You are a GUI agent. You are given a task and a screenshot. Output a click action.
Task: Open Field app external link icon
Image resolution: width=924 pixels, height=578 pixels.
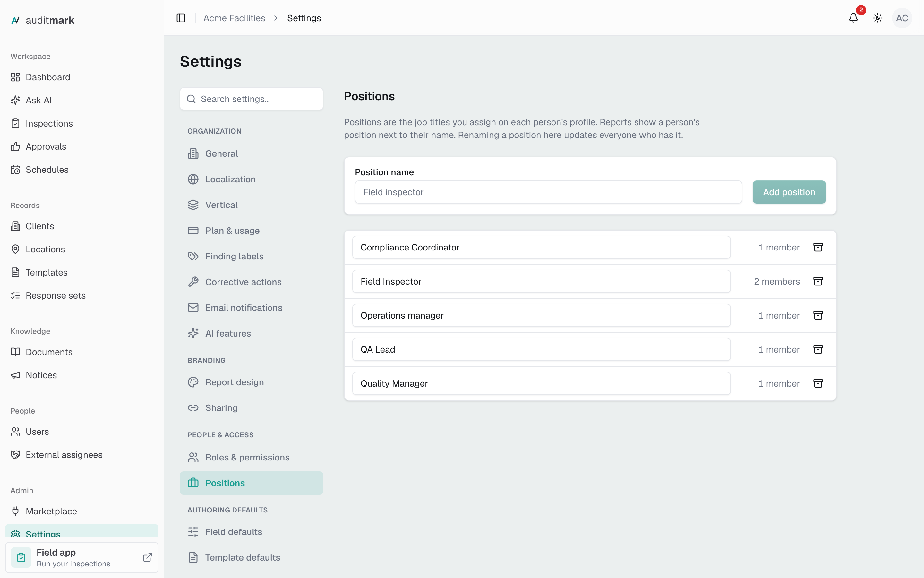(x=147, y=557)
